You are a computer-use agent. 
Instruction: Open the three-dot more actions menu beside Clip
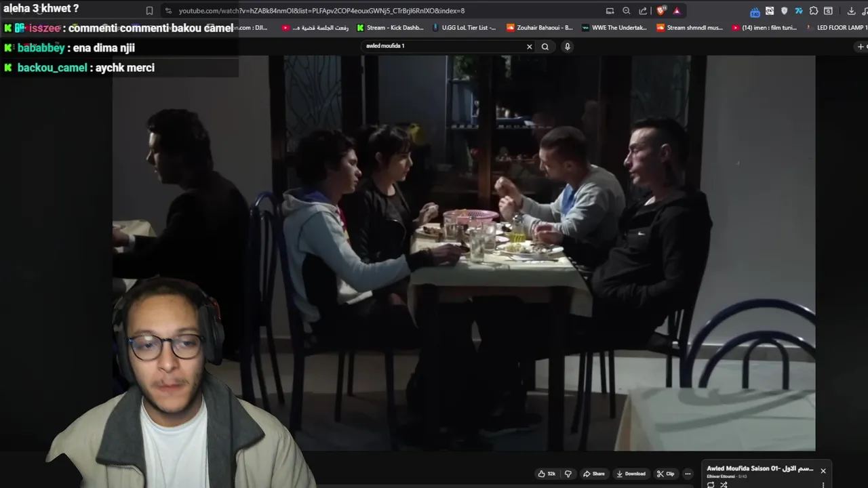click(688, 474)
